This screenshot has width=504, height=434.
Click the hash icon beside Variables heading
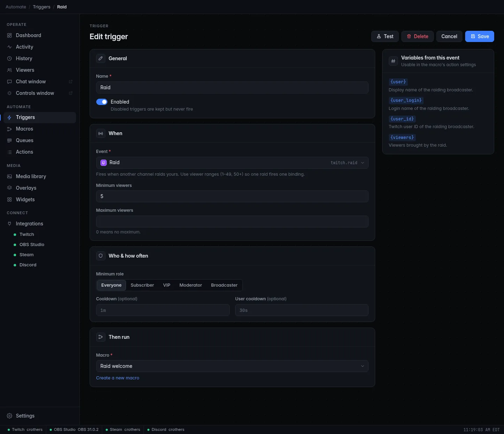pyautogui.click(x=393, y=61)
